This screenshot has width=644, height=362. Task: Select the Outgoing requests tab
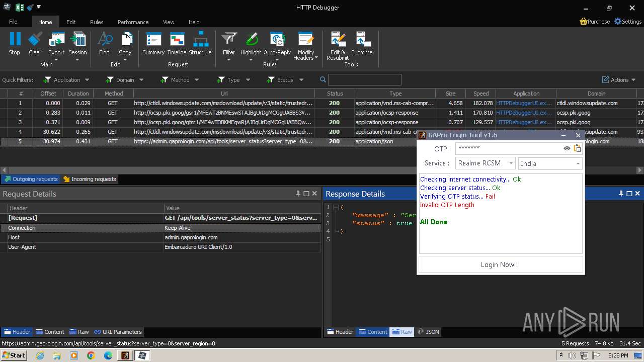(x=31, y=179)
